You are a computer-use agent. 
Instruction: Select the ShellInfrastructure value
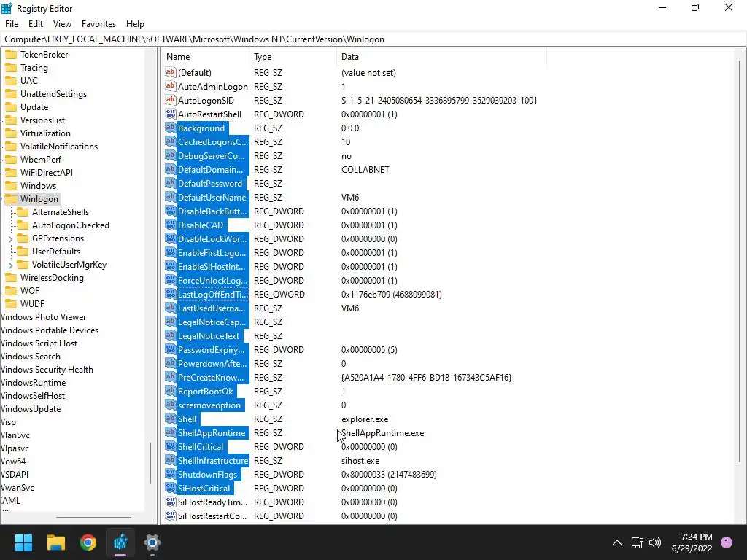coord(213,461)
